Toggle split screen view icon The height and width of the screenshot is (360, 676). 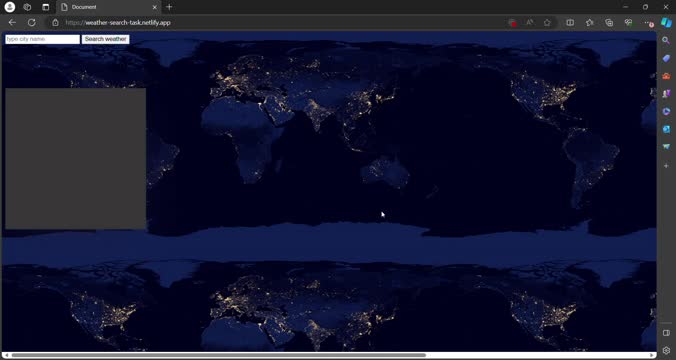(x=570, y=22)
